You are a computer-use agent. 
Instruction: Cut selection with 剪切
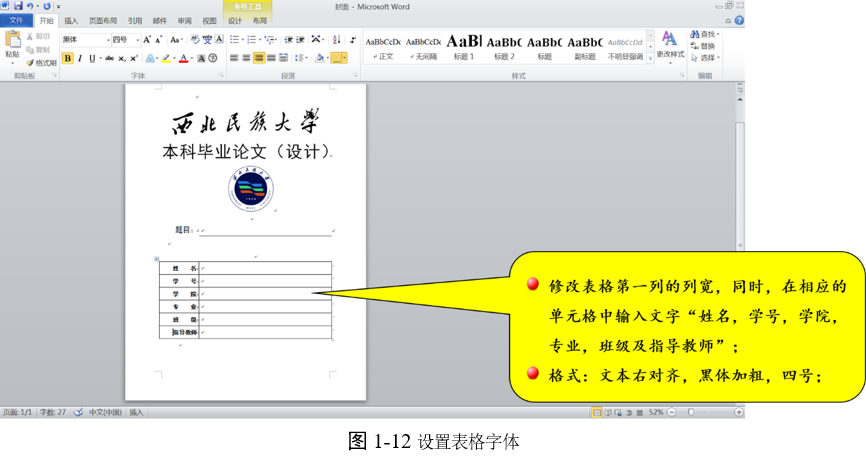[38, 36]
